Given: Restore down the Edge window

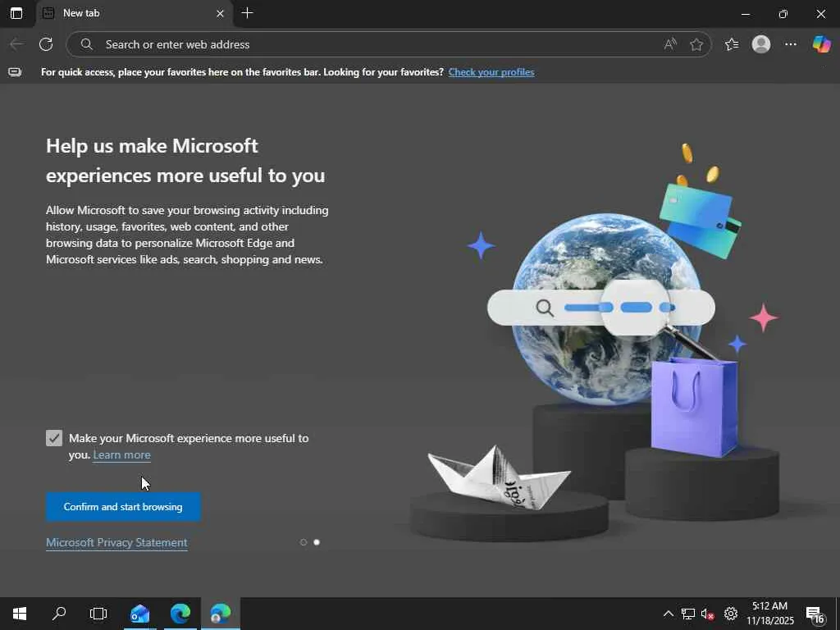Looking at the screenshot, I should click(x=783, y=14).
